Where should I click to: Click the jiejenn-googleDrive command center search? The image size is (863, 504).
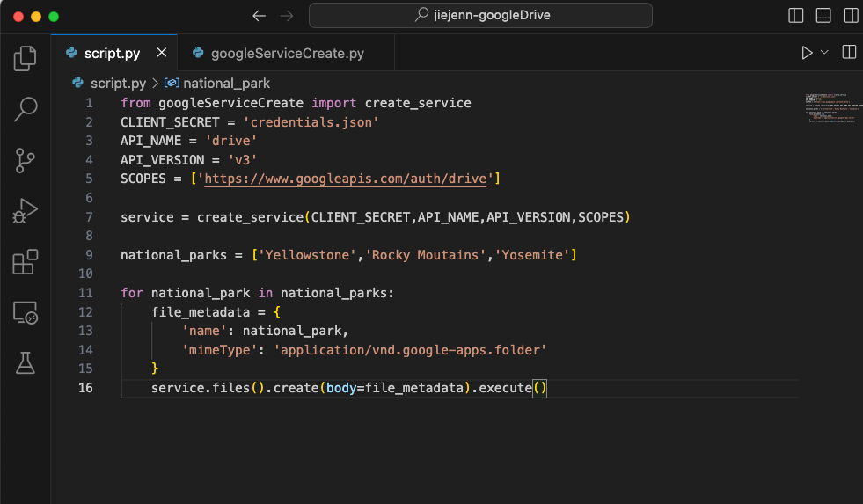point(480,15)
